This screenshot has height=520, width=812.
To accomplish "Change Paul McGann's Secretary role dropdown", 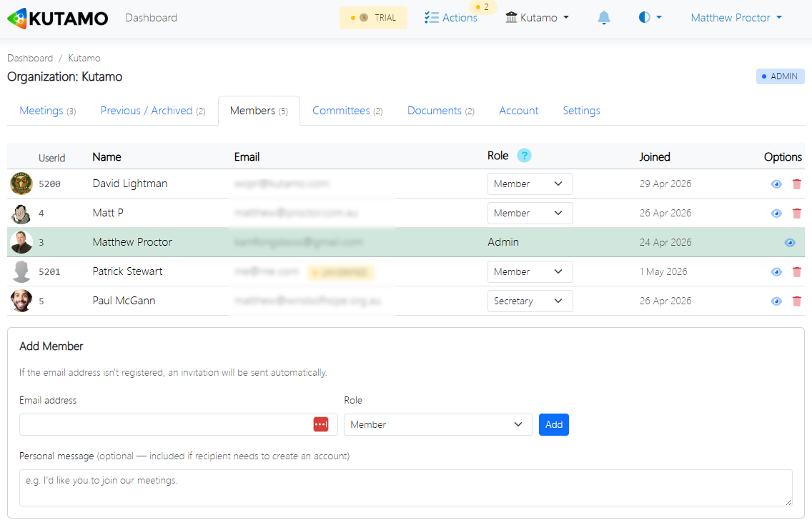I will coord(530,301).
